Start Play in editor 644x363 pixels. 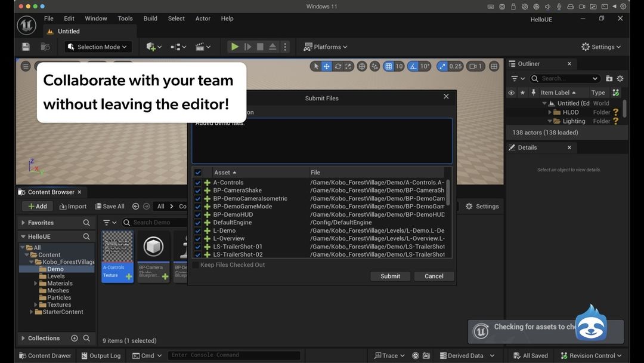(234, 47)
